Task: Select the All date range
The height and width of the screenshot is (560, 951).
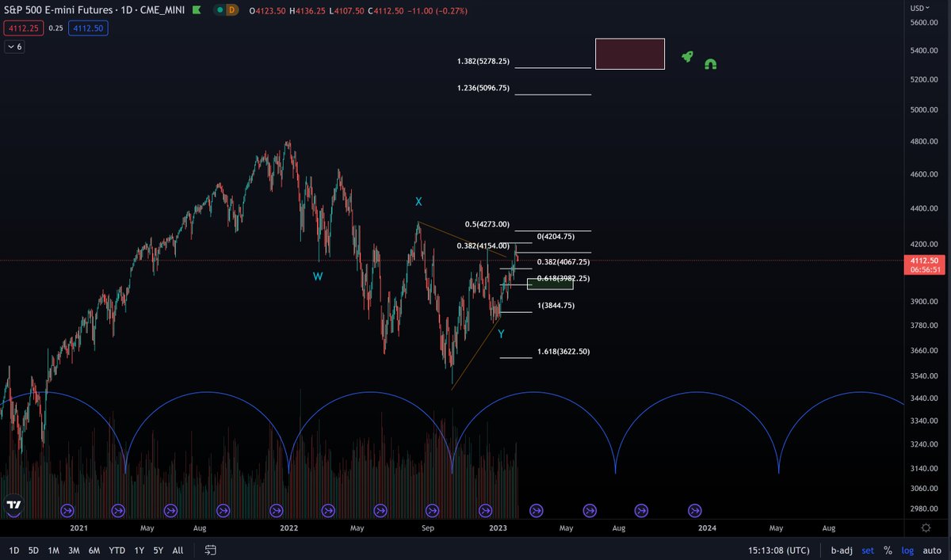Action: (178, 550)
